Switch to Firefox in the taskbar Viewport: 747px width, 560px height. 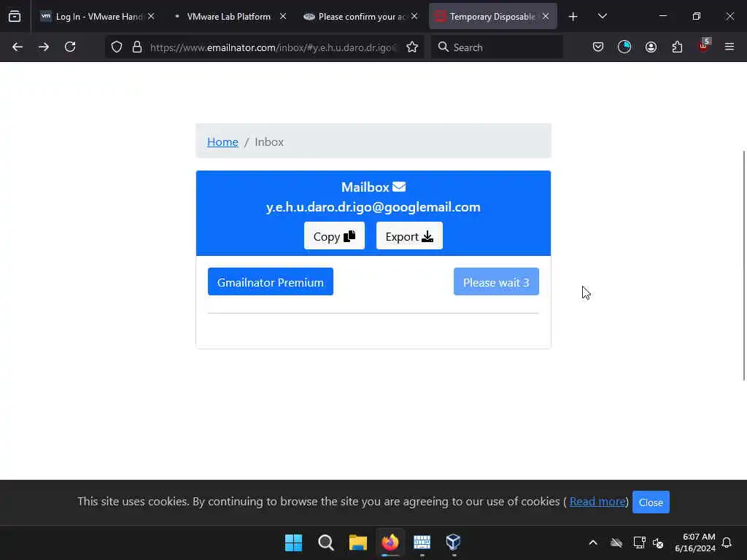390,542
